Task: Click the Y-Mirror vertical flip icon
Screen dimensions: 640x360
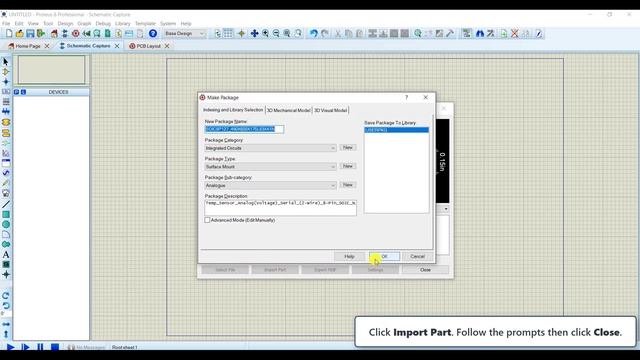Action: pyautogui.click(x=6, y=334)
